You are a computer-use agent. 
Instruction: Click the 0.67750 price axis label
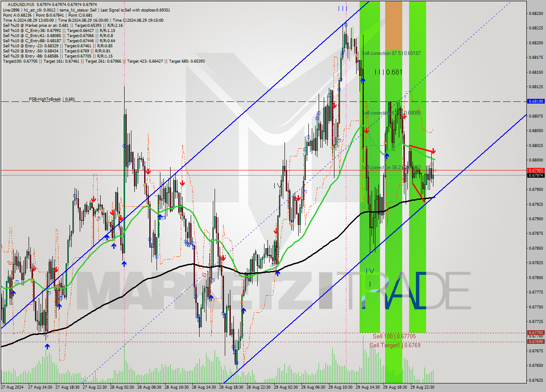(536, 307)
